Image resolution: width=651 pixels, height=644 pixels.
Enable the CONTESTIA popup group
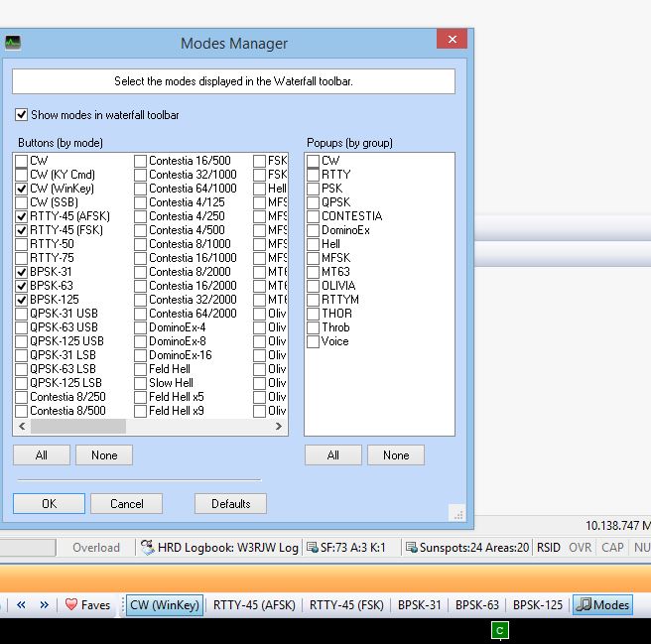point(313,216)
